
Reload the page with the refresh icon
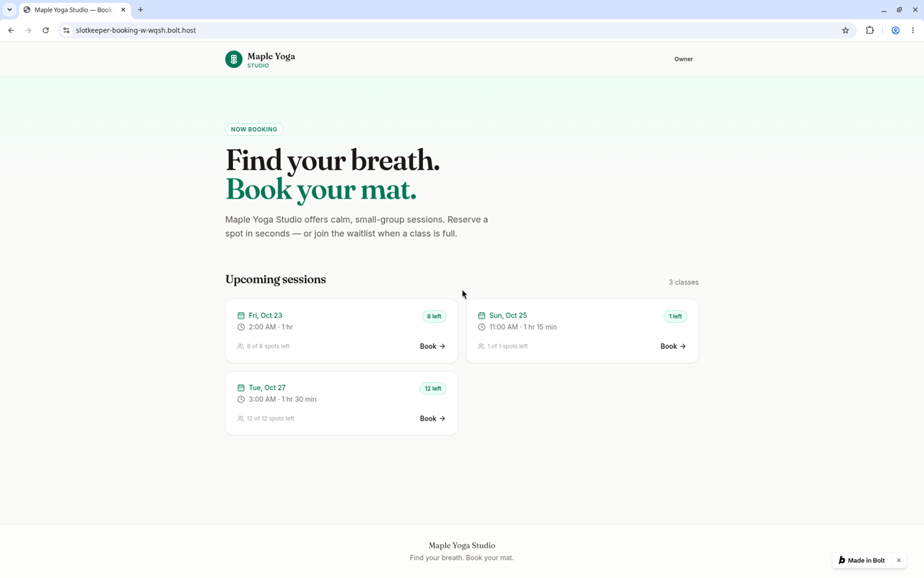pyautogui.click(x=45, y=30)
